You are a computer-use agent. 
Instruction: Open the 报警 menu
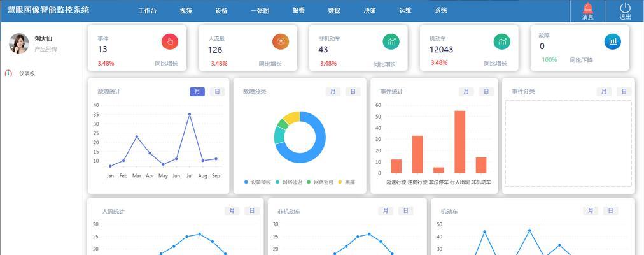tap(298, 11)
